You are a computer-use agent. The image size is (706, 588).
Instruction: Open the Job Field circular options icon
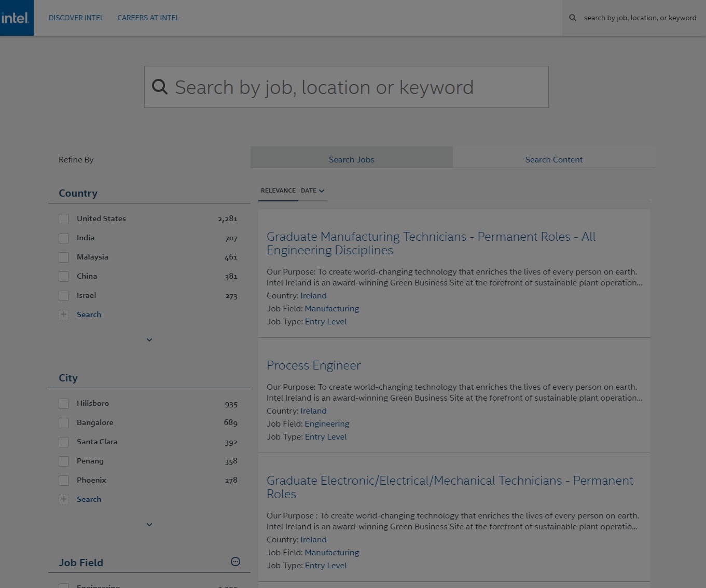coord(236,562)
